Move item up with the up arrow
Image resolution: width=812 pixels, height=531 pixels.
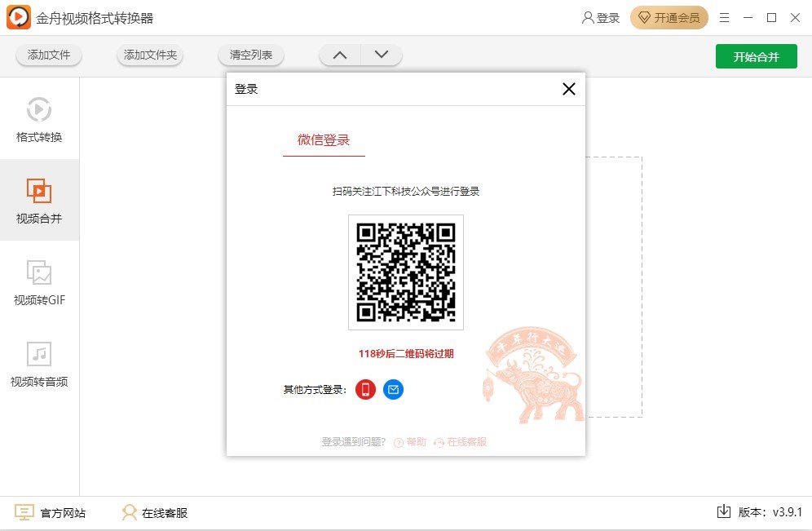point(340,55)
